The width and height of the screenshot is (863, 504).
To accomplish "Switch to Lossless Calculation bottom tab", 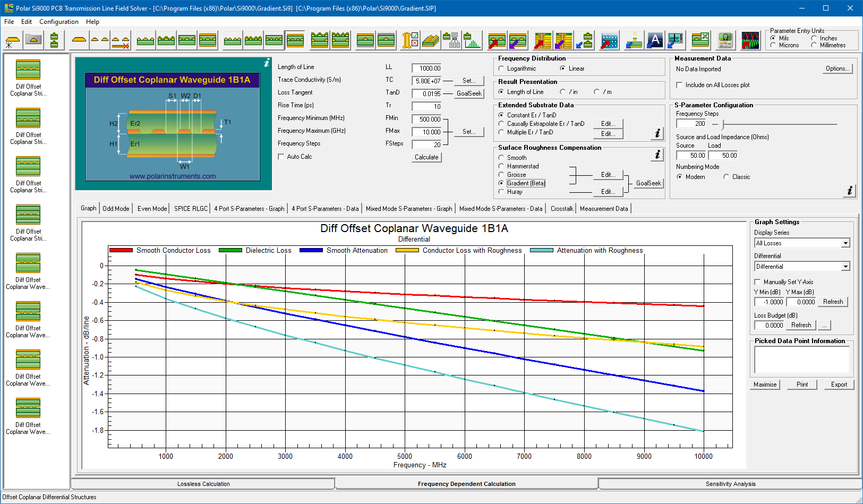I will [x=203, y=484].
